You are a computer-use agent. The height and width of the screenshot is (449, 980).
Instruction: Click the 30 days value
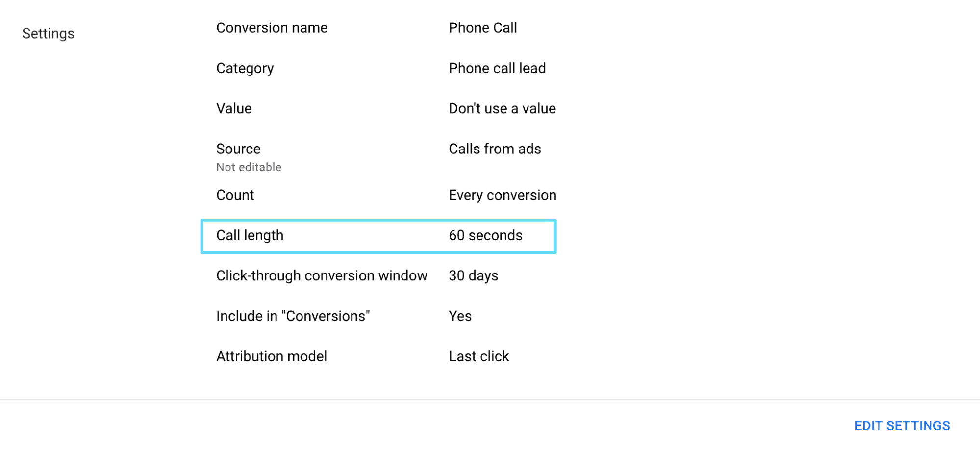click(473, 275)
